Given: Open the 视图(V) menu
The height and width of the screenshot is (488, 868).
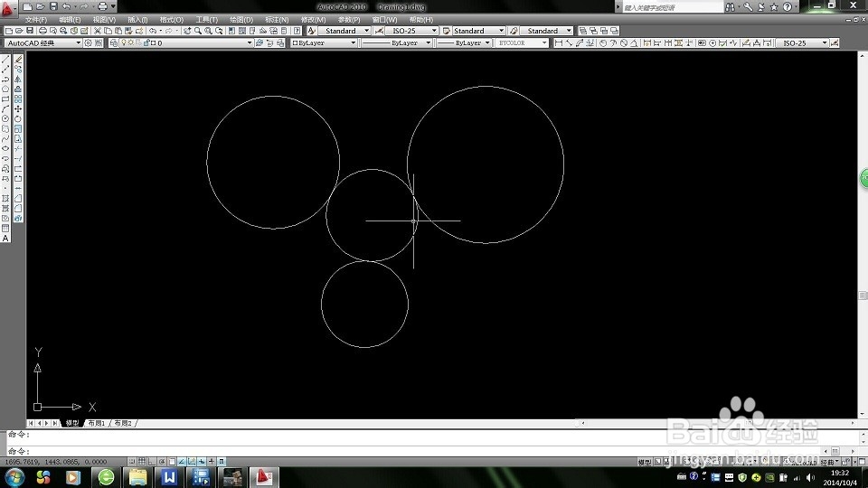Looking at the screenshot, I should coord(104,19).
